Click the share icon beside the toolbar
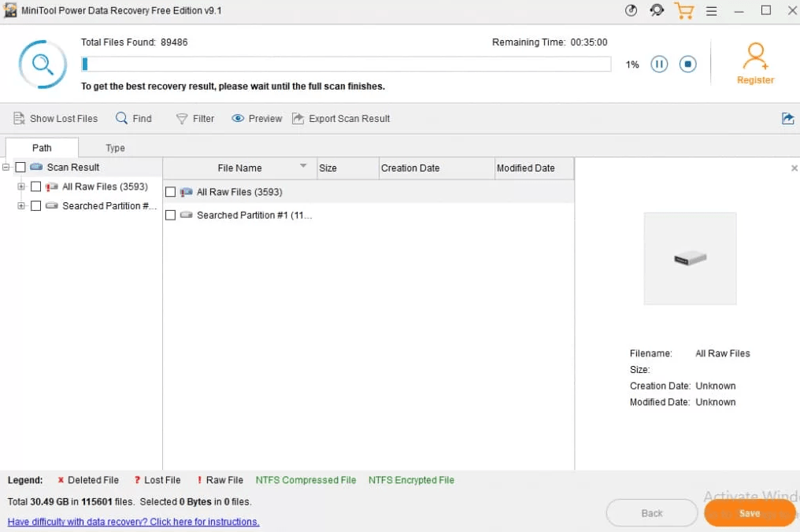The image size is (800, 532). (787, 118)
